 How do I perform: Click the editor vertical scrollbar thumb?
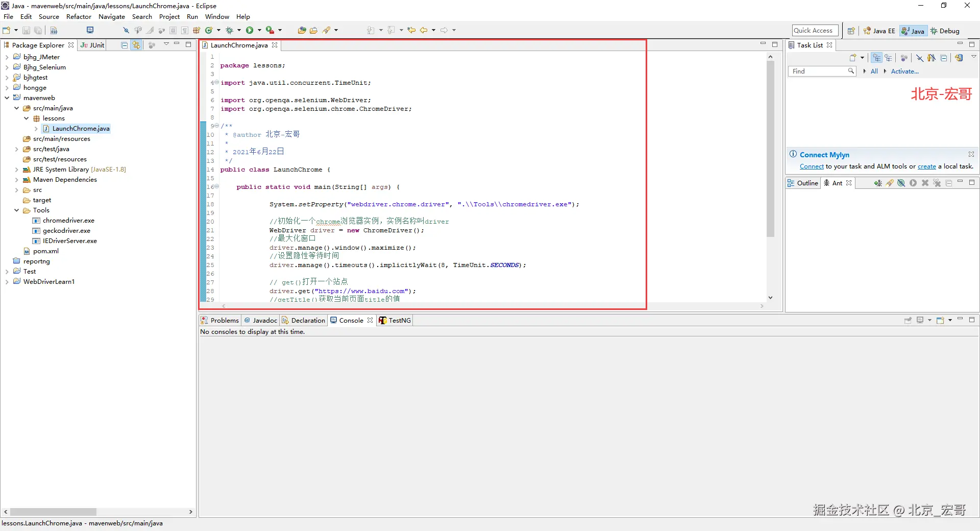coord(770,149)
